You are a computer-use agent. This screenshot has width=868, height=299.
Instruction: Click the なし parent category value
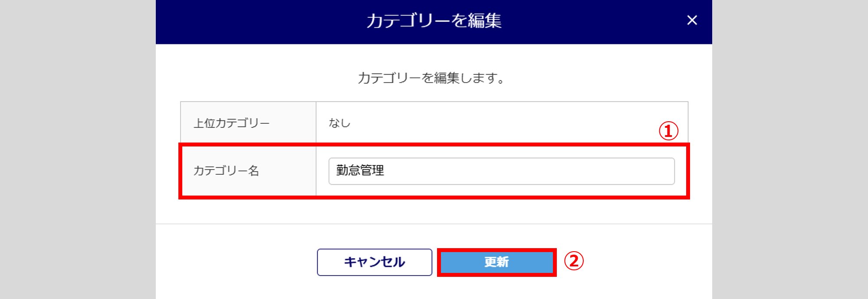(339, 123)
